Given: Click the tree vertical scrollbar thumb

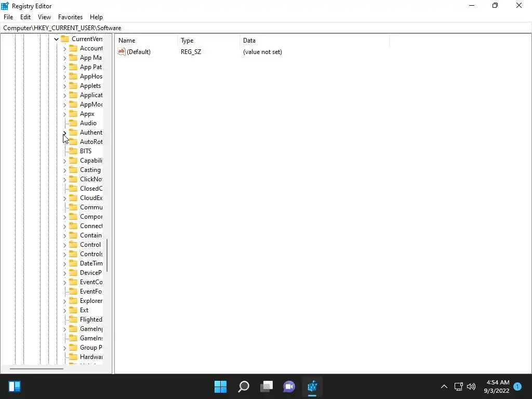Looking at the screenshot, I should 107,255.
